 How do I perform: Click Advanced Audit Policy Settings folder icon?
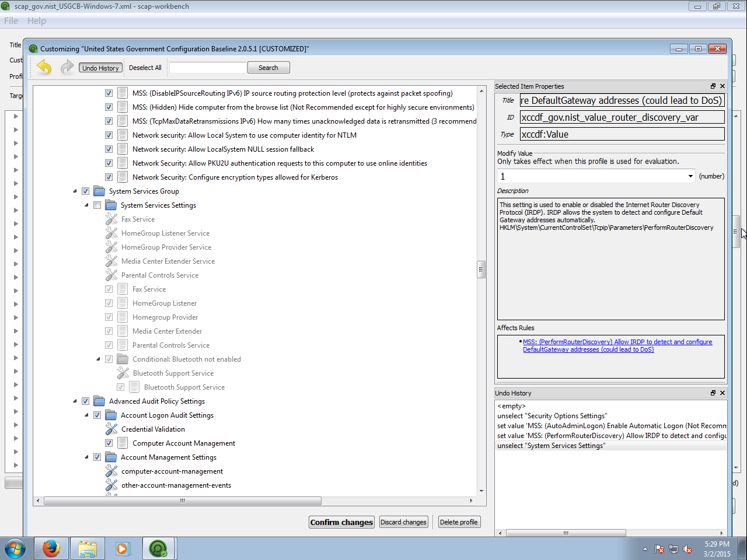tap(99, 401)
